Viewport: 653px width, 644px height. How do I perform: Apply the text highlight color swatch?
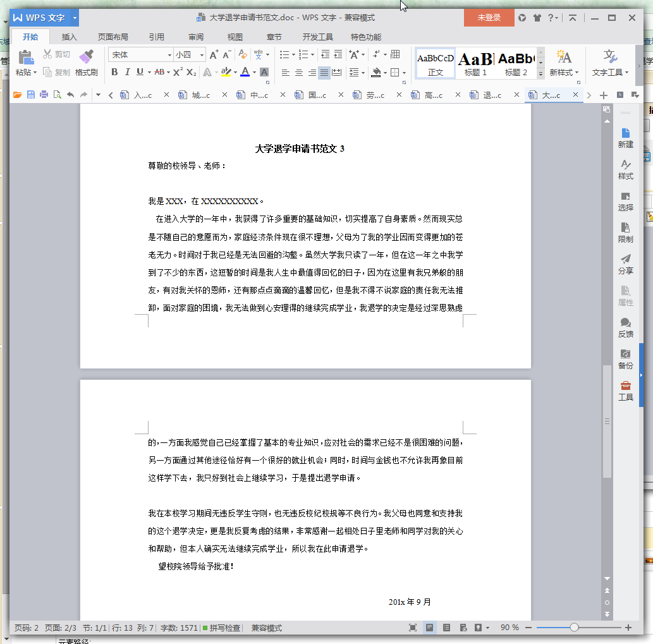[x=226, y=72]
